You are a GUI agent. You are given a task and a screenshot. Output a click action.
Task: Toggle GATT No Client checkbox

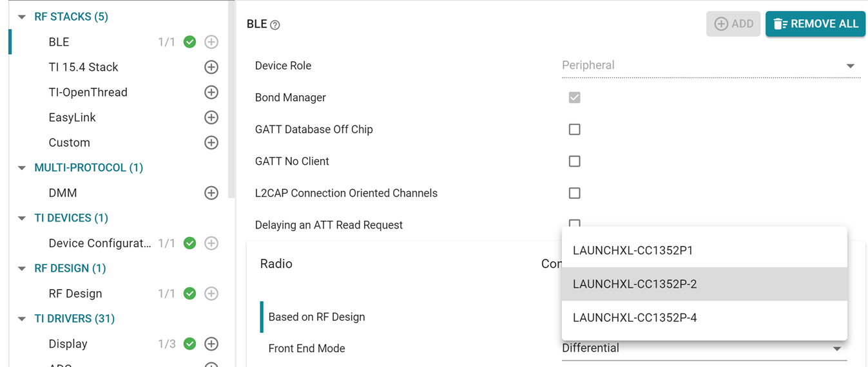click(x=574, y=161)
